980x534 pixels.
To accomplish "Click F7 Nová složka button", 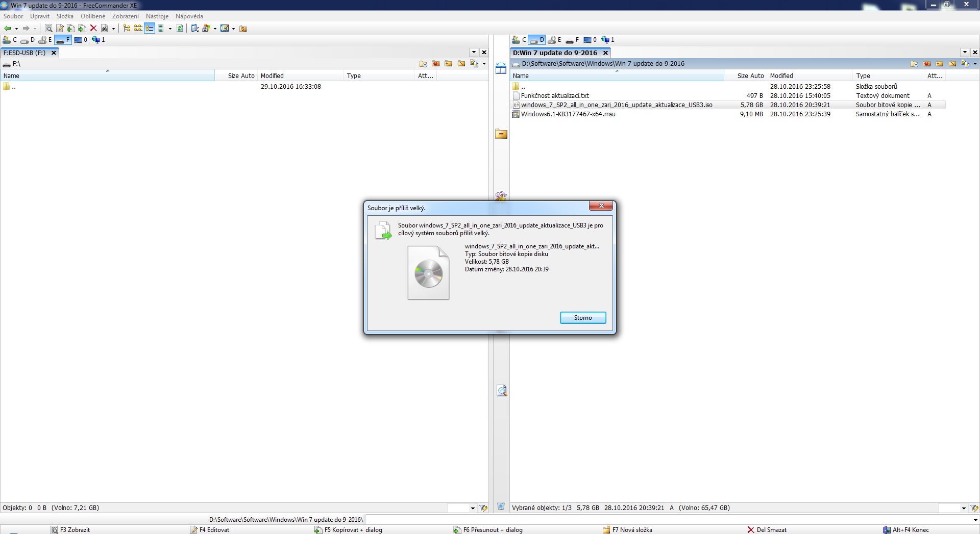I will [627, 530].
